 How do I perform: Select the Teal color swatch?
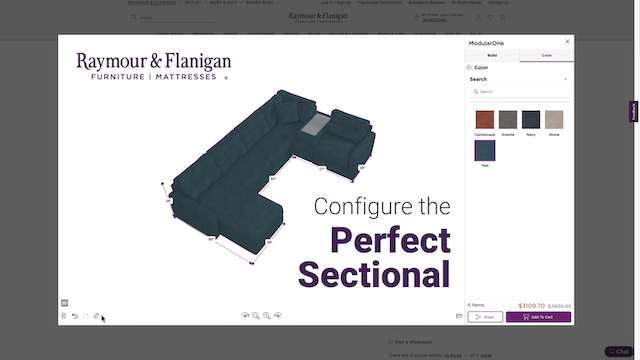pyautogui.click(x=485, y=150)
